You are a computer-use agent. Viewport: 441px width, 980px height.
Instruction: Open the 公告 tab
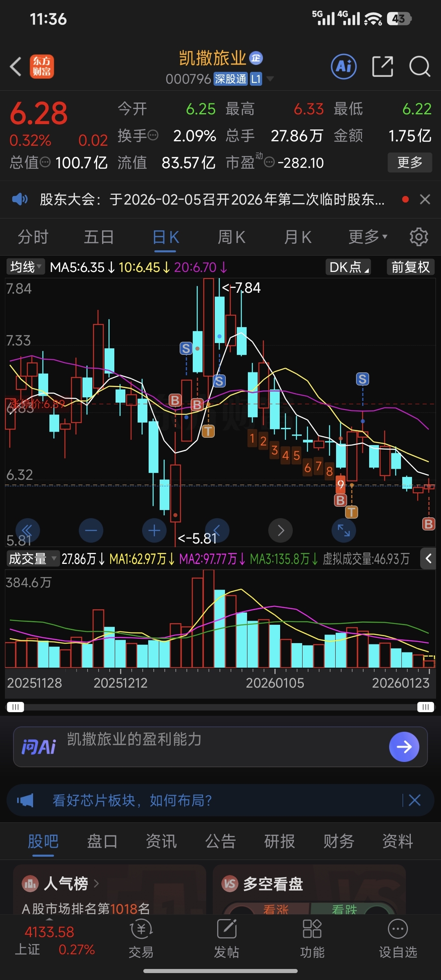click(220, 841)
